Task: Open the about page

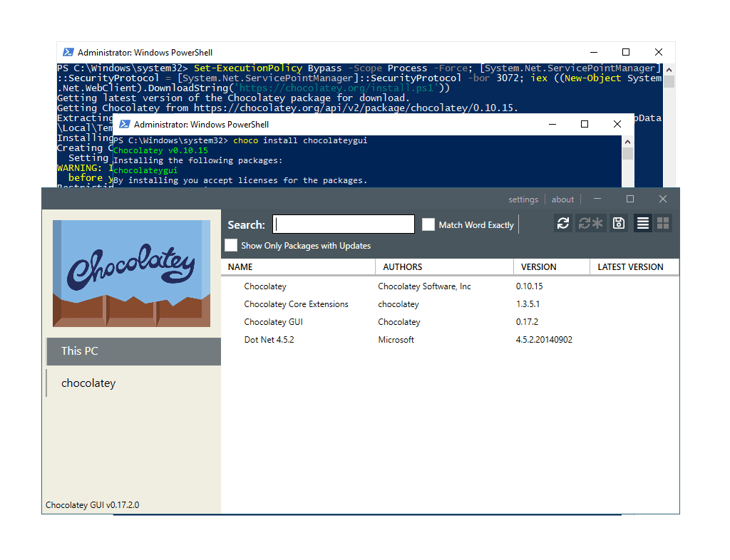Action: click(562, 199)
